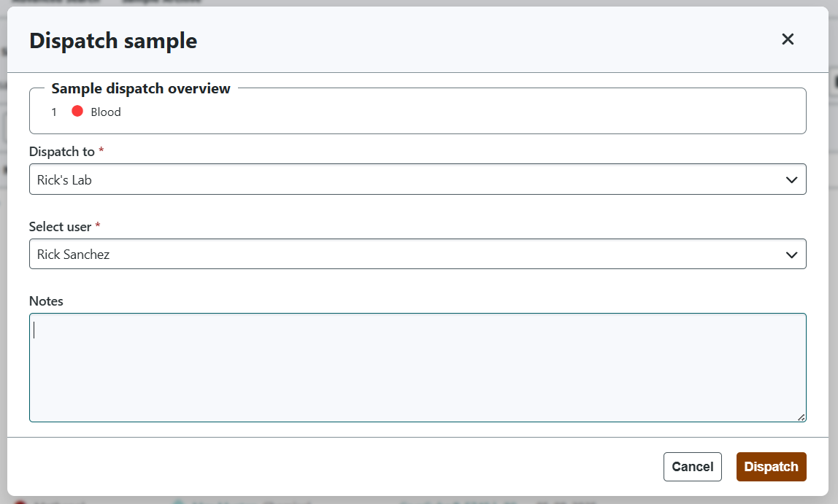Click the Notes label above the text area
Viewport: 838px width, 504px height.
coord(46,301)
